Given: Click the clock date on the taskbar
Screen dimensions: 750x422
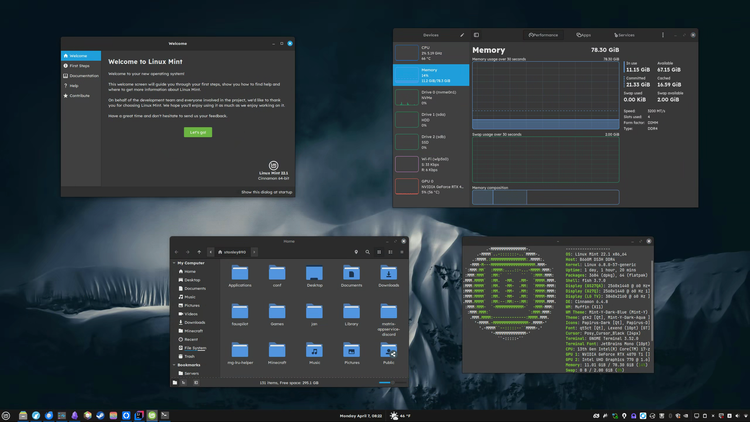Looking at the screenshot, I should click(361, 416).
